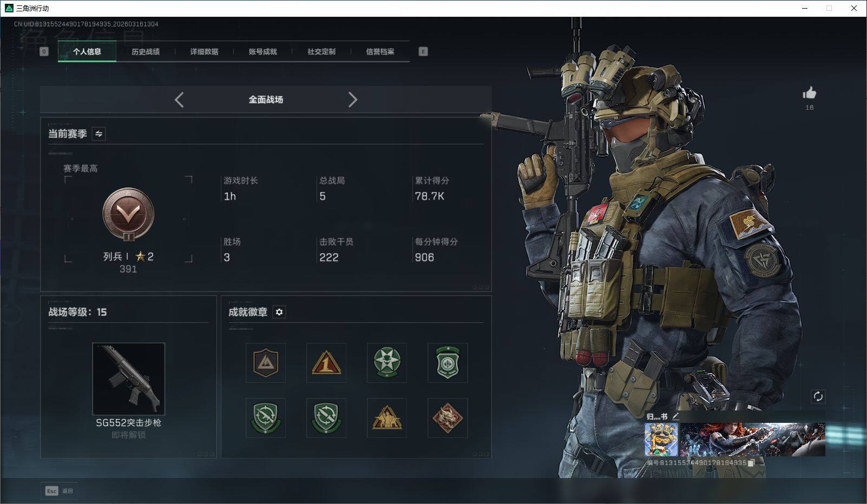Select the red triangle number 1 badge
The image size is (867, 504).
coord(326,363)
